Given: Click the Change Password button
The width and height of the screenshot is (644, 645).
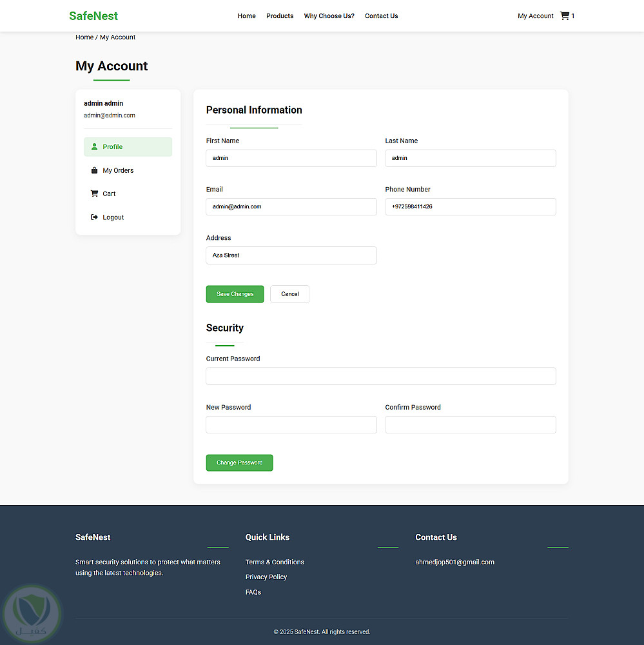Looking at the screenshot, I should tap(239, 462).
